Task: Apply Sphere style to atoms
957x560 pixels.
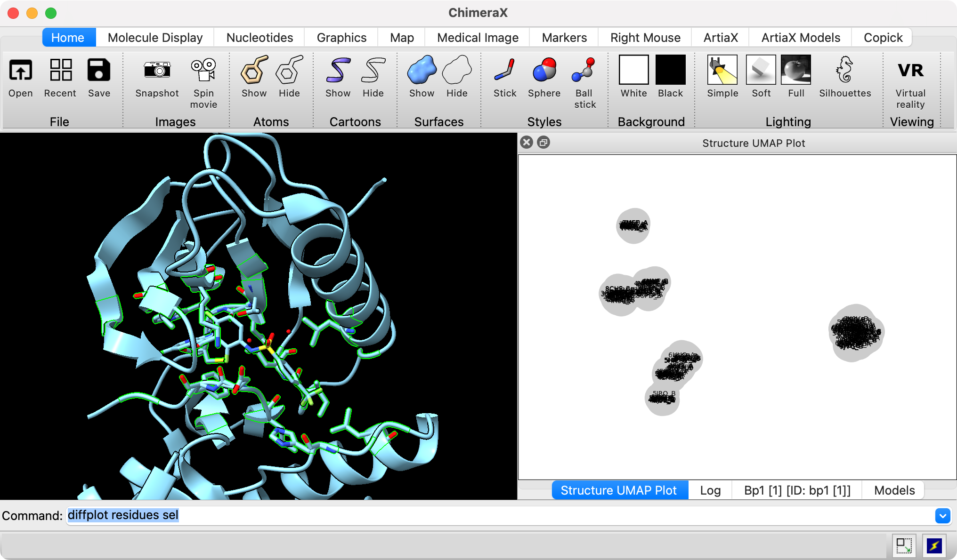Action: click(x=544, y=71)
